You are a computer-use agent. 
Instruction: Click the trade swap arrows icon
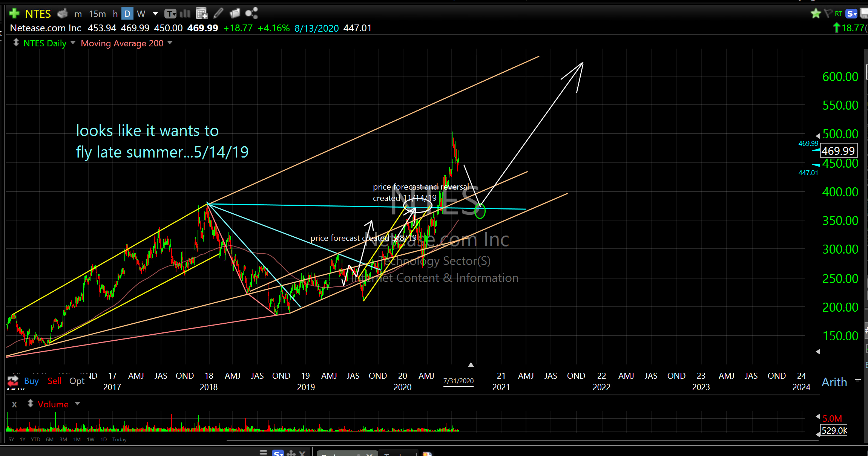click(13, 381)
